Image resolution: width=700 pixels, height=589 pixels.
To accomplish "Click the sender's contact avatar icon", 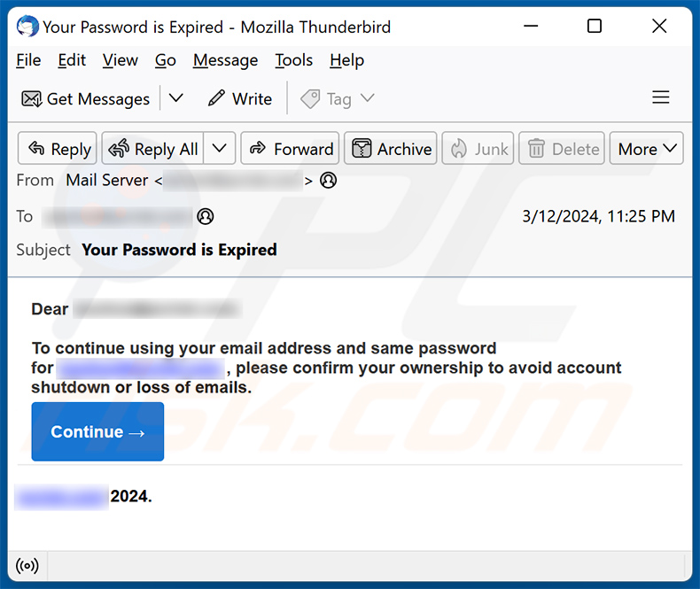I will click(x=329, y=181).
